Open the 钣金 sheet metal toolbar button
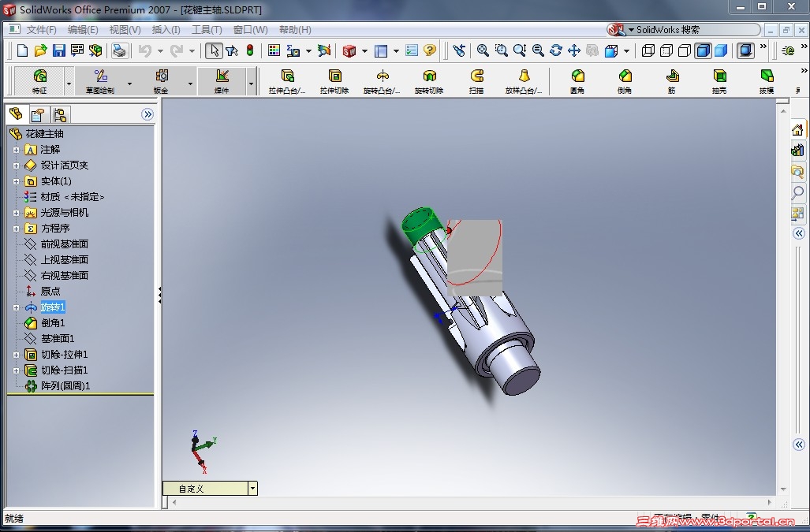The width and height of the screenshot is (810, 532). pos(161,81)
